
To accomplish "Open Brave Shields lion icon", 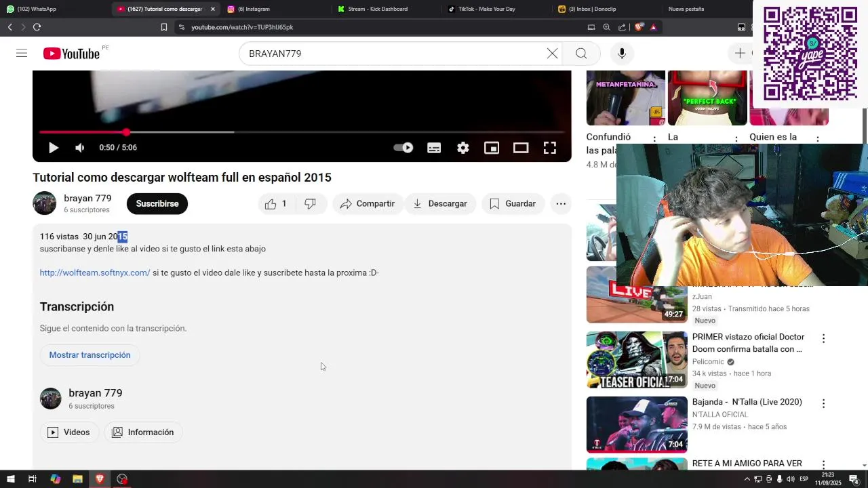I will (x=639, y=27).
